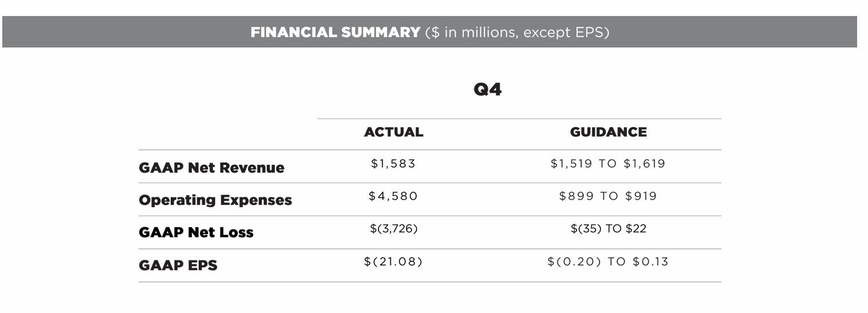Viewport: 868px width, 313px height.
Task: Select the ACTUAL column header
Action: [x=393, y=133]
